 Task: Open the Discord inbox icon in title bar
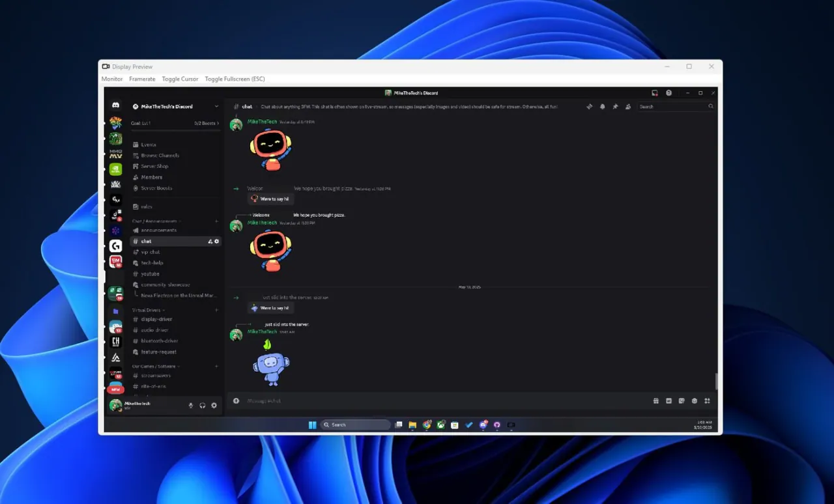click(655, 93)
